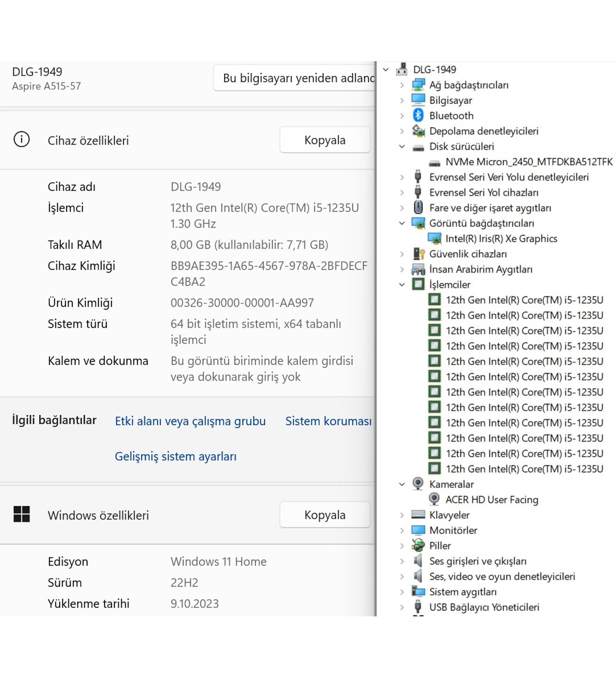Expand the Bluetooth node
616x678 pixels.
(x=402, y=116)
